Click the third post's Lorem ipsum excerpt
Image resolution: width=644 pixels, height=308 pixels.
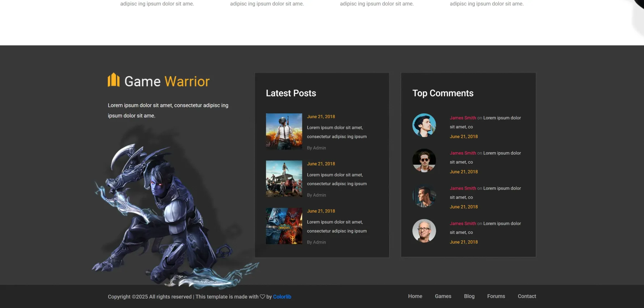tap(337, 226)
